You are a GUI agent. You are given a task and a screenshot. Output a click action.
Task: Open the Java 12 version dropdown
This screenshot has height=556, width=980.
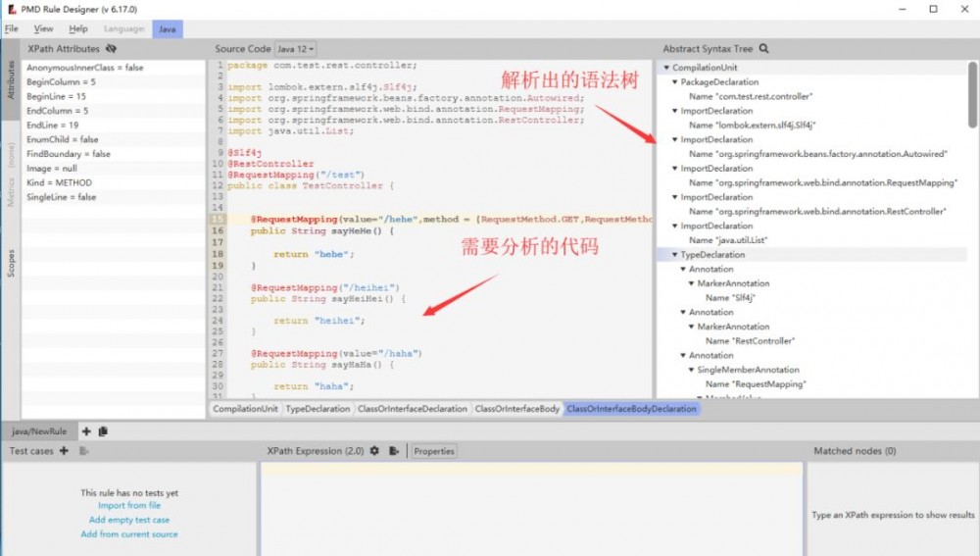295,49
